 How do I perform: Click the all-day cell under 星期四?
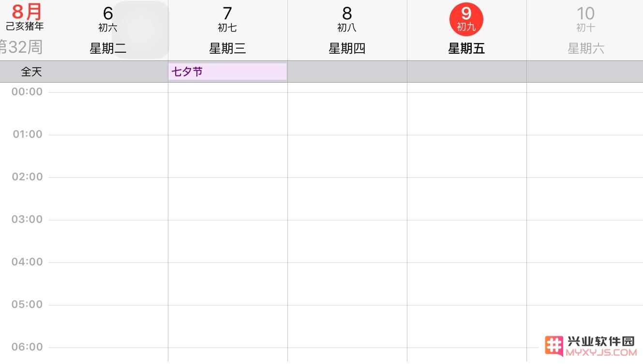click(x=347, y=72)
